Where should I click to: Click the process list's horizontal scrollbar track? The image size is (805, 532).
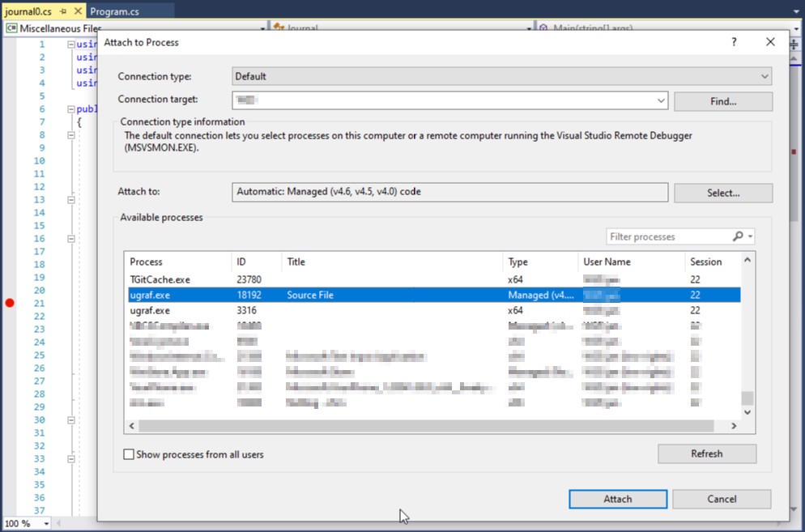[721, 426]
